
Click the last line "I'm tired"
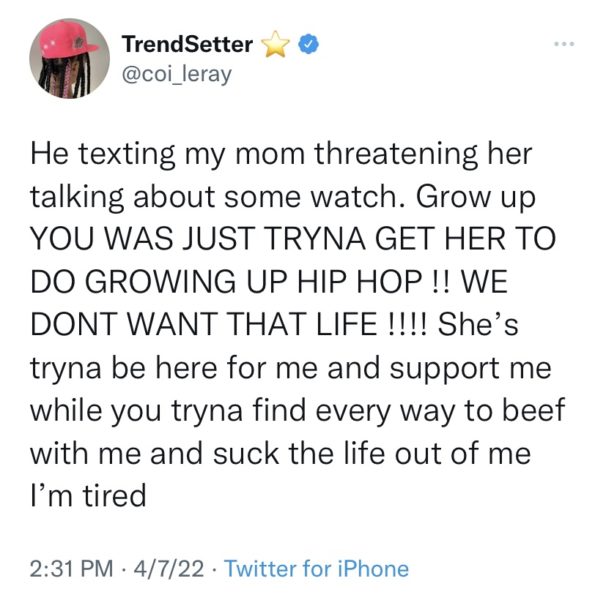click(x=88, y=495)
